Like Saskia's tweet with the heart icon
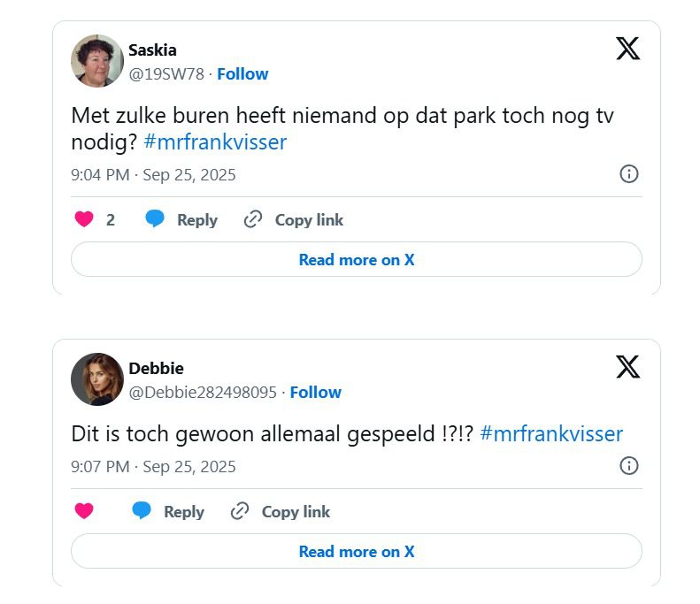The width and height of the screenshot is (700, 604). click(84, 220)
